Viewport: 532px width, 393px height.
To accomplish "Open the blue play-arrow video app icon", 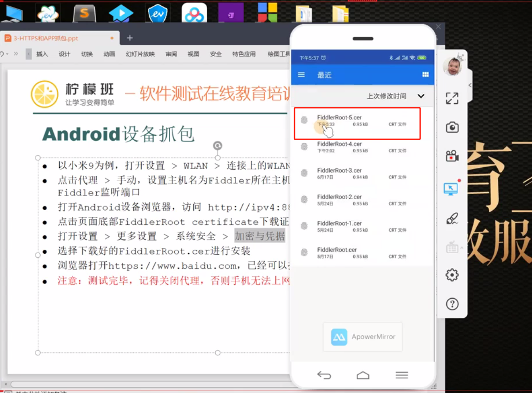I will pos(121,13).
